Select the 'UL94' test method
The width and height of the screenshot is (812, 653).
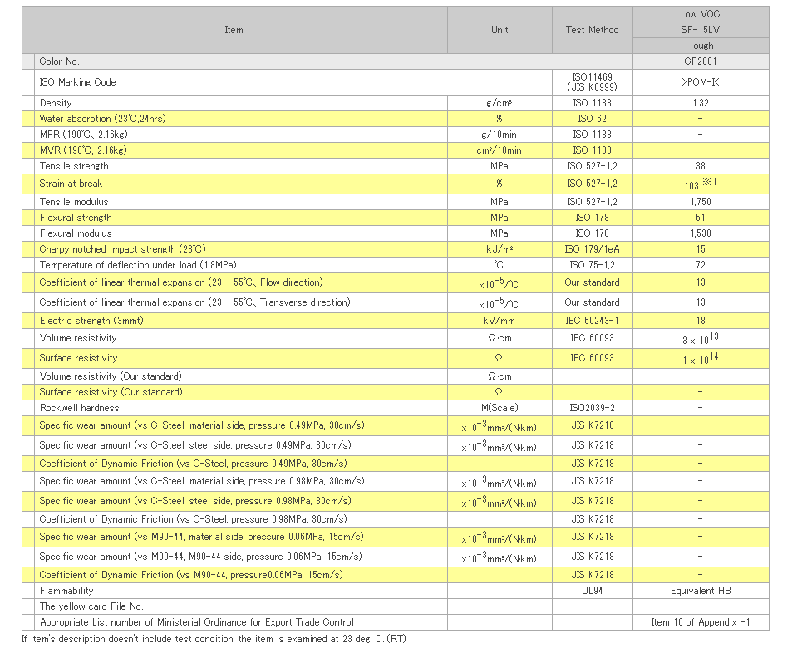593,591
